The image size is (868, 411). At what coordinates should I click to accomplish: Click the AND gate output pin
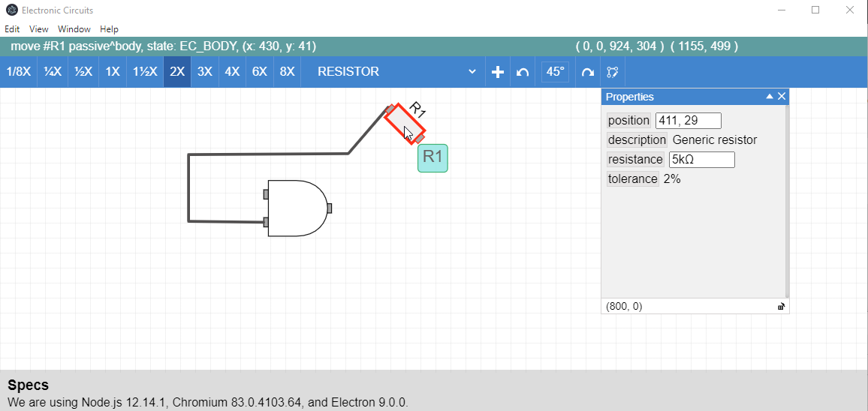330,208
